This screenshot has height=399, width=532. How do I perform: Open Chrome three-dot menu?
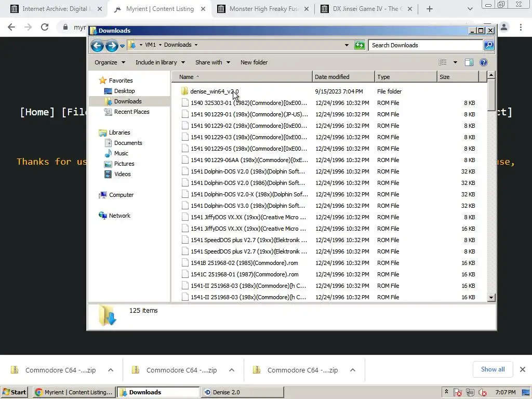pos(521,27)
